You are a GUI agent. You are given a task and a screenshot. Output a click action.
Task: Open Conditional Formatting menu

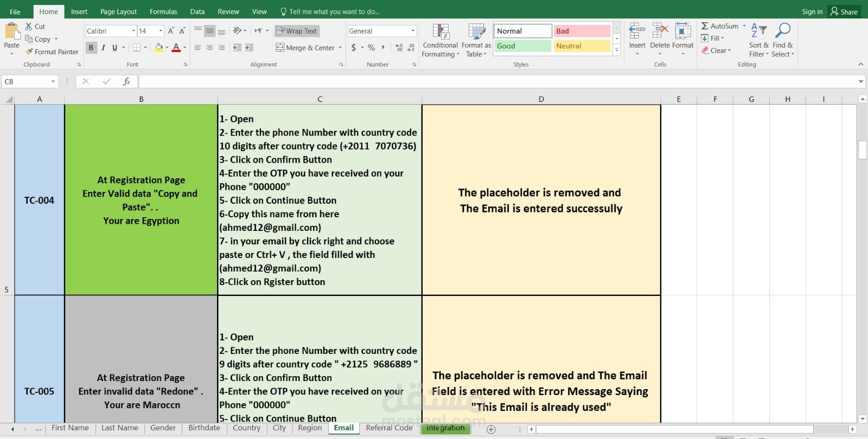441,41
